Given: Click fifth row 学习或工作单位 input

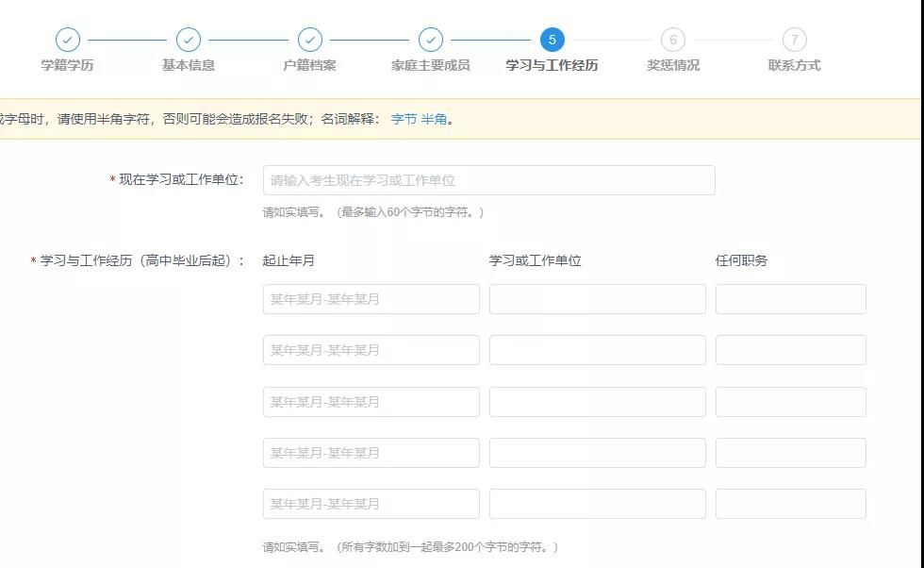Looking at the screenshot, I should (x=597, y=504).
